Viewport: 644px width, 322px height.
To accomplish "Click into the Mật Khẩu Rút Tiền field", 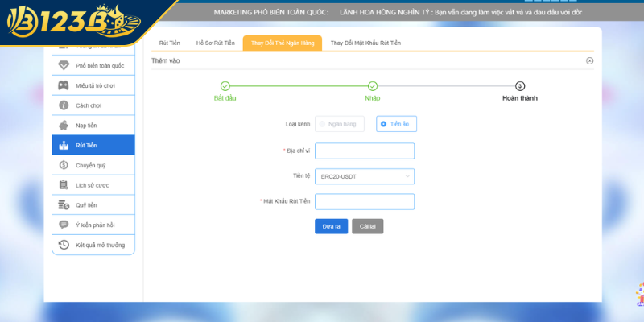I will (x=364, y=201).
